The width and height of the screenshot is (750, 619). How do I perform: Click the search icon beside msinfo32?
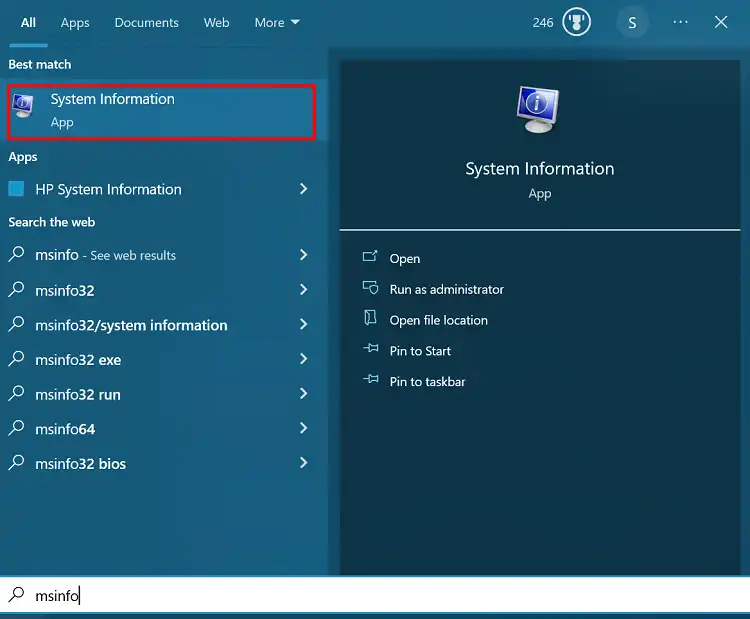point(16,289)
